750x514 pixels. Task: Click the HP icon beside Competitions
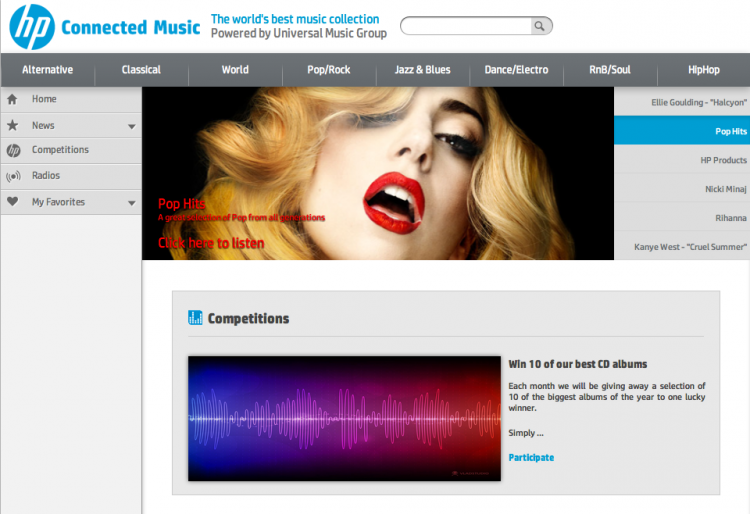tap(13, 151)
